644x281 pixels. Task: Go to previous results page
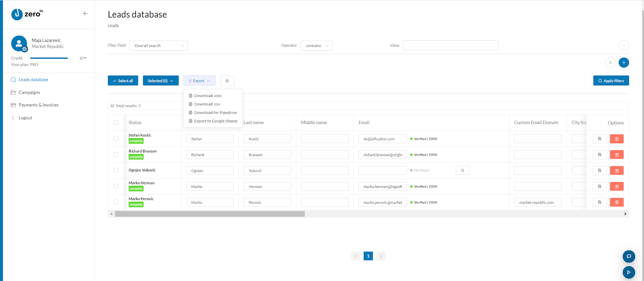[355, 256]
